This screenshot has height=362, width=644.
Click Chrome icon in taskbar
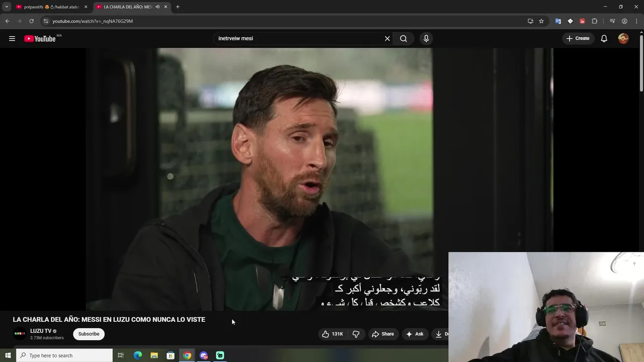[x=187, y=355]
